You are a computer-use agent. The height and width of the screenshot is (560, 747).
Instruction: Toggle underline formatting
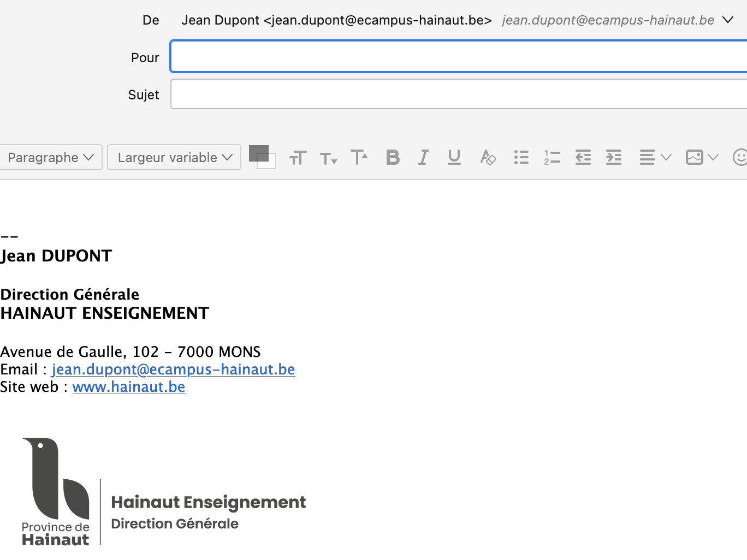point(454,158)
